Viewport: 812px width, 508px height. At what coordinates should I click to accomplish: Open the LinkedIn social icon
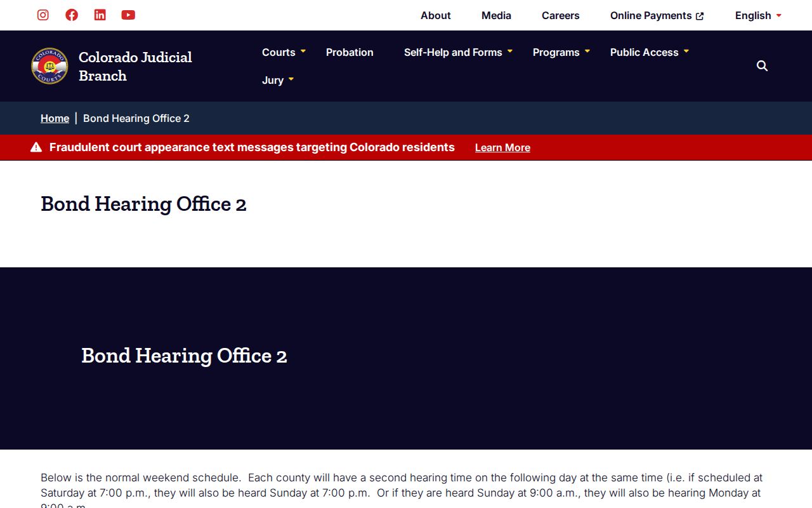(100, 15)
